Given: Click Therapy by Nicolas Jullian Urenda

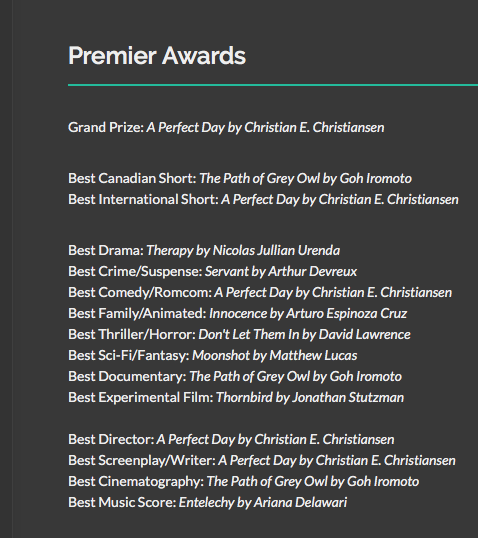Looking at the screenshot, I should click(x=243, y=250).
